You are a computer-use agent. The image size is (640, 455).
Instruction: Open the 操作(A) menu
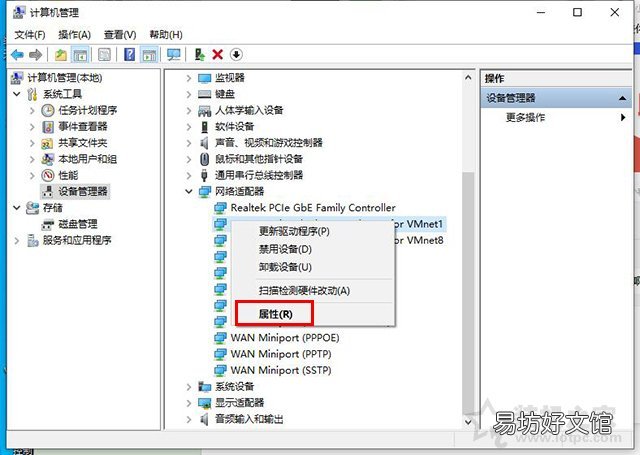75,35
